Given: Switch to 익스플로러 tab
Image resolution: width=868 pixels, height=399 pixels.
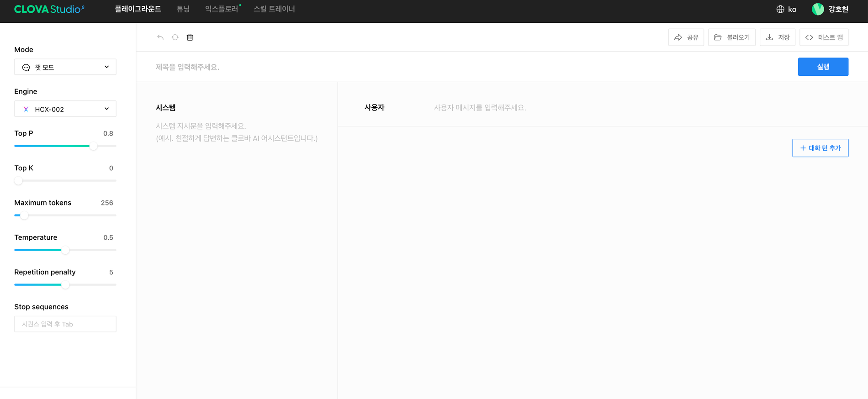Looking at the screenshot, I should (x=222, y=9).
